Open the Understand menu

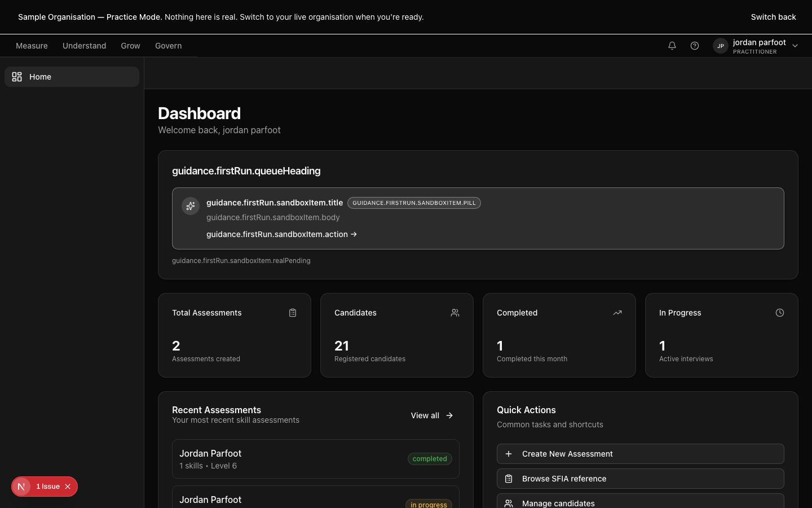(x=84, y=46)
